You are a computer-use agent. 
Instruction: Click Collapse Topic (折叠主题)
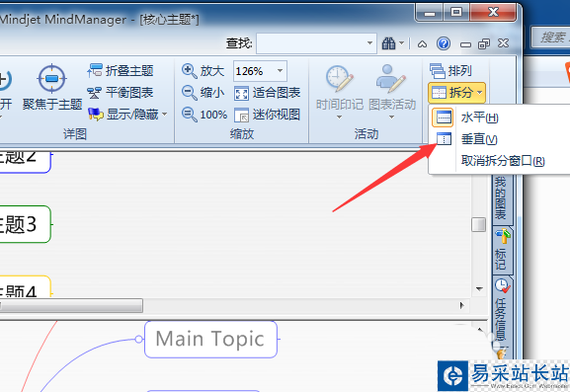pyautogui.click(x=121, y=70)
